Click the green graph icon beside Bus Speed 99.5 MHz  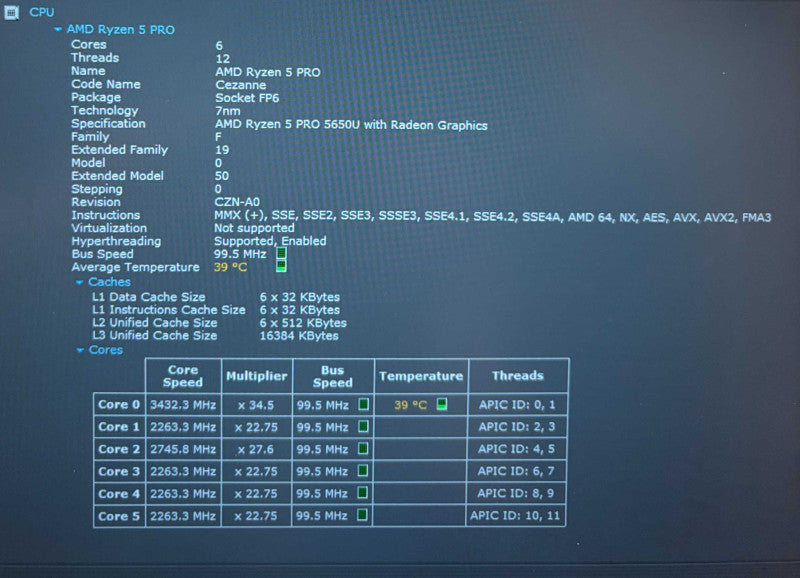[x=281, y=254]
